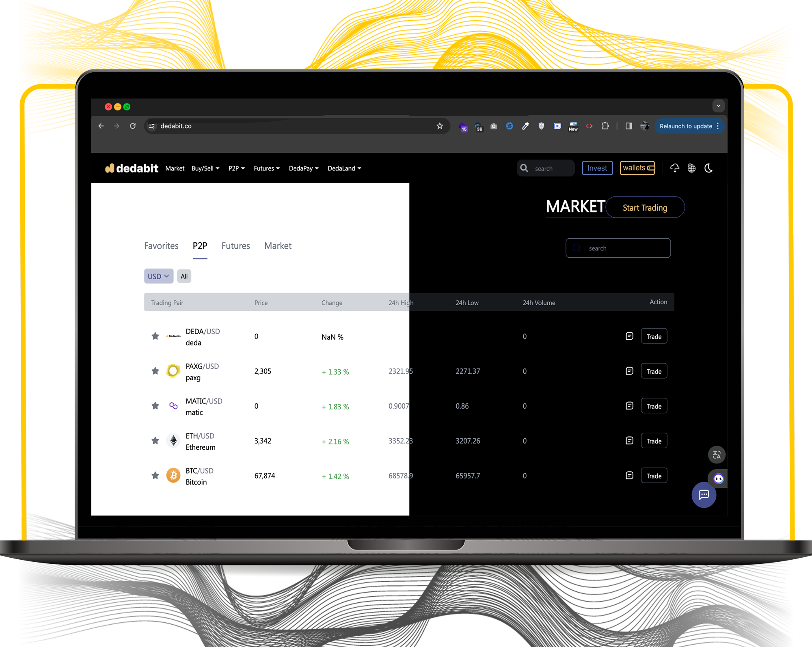Expand the P2P navigation dropdown
Screen dimensions: 812x647
pyautogui.click(x=236, y=168)
